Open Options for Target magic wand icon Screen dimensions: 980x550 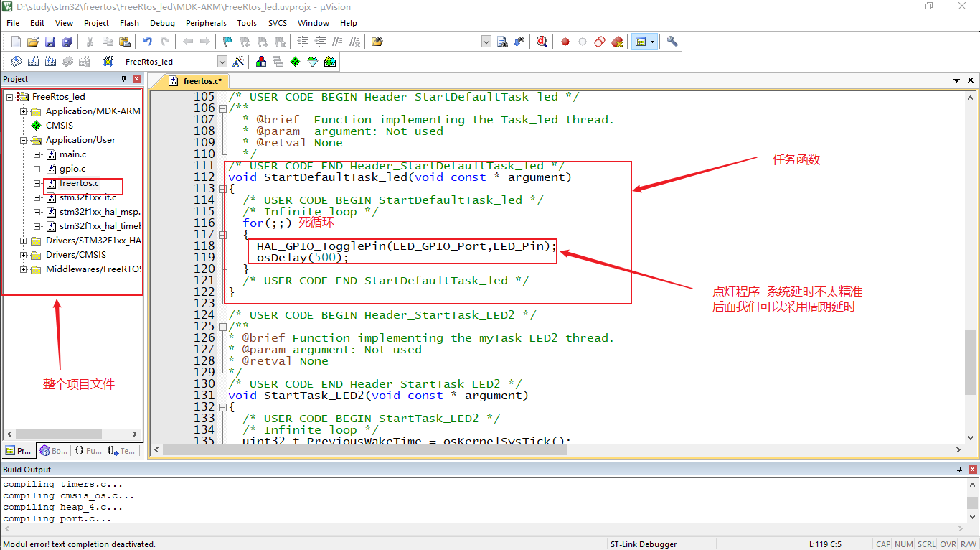pos(239,62)
